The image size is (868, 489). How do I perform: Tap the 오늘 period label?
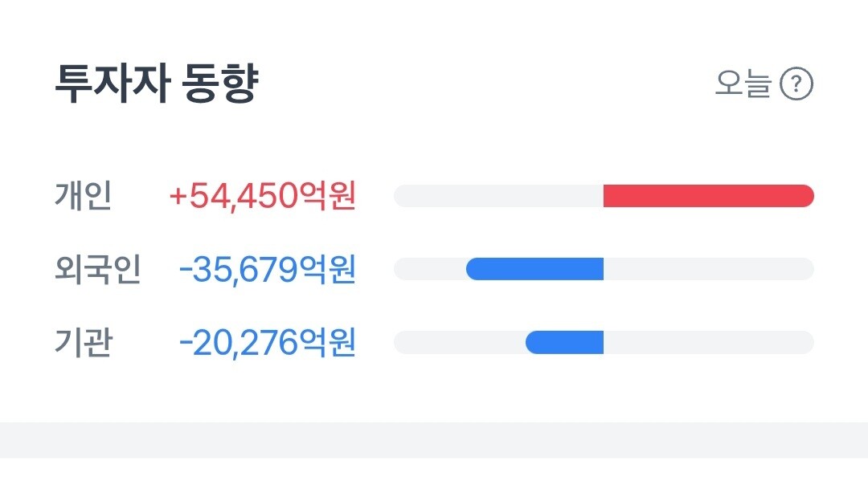[x=743, y=84]
